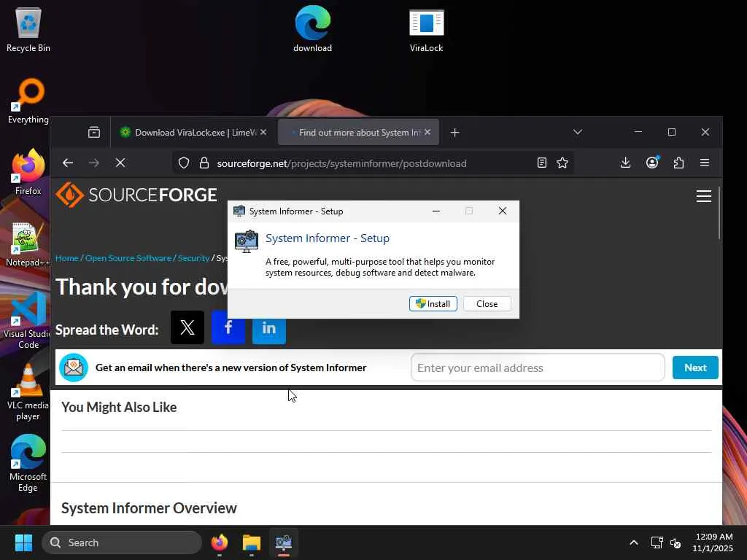
Task: Launch the Firefox desktop shortcut
Action: (28, 172)
